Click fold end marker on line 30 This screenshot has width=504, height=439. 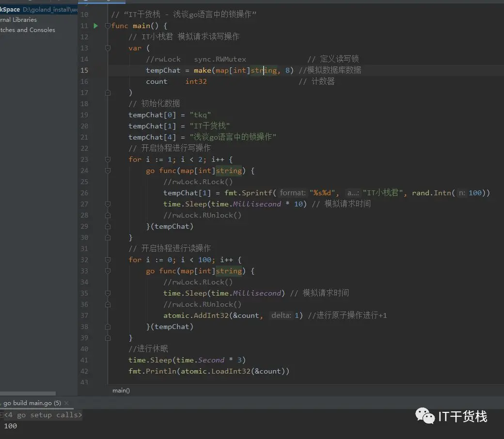108,237
